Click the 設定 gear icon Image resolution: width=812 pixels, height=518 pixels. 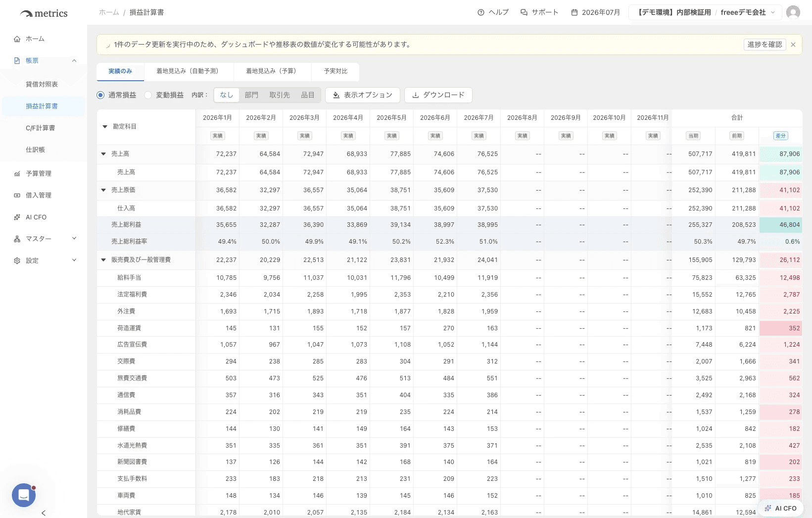click(17, 261)
